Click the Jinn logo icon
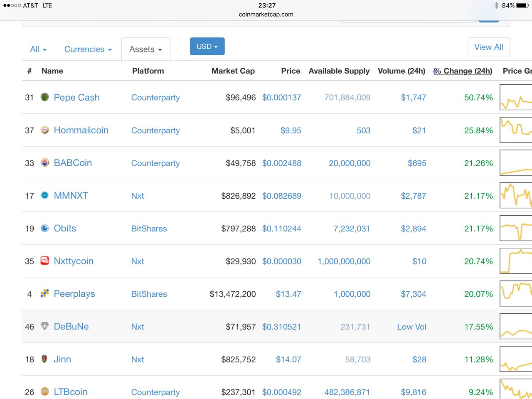 click(45, 359)
